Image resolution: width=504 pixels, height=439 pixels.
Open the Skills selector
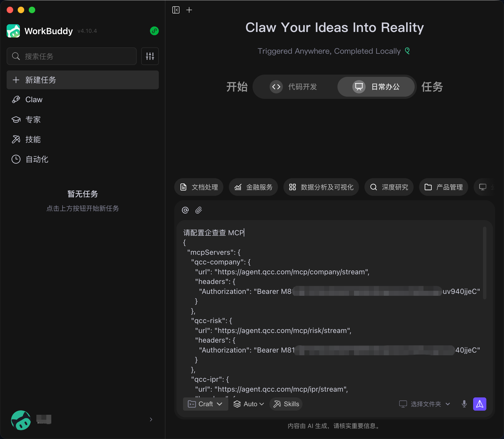286,404
